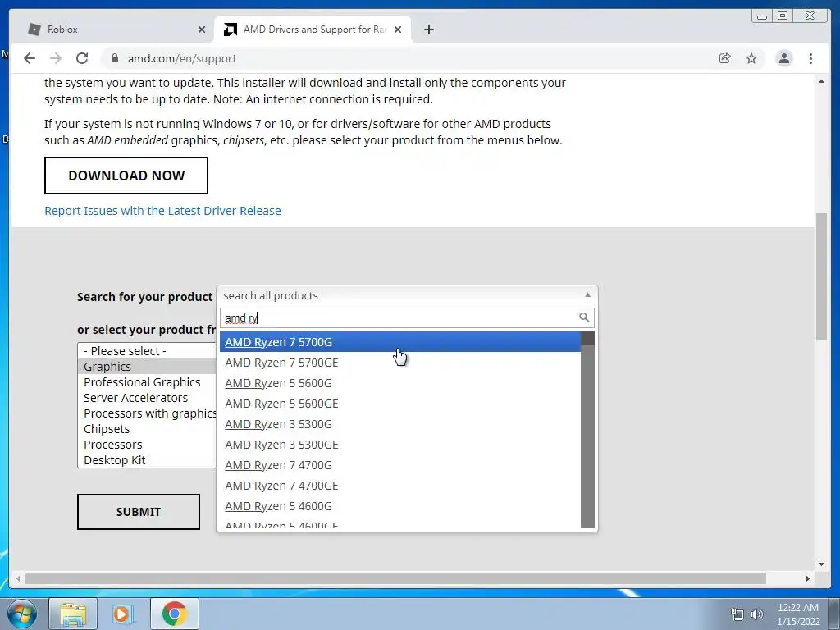Select AMD Ryzen 5 4600G suggestion
840x630 pixels.
pos(399,506)
